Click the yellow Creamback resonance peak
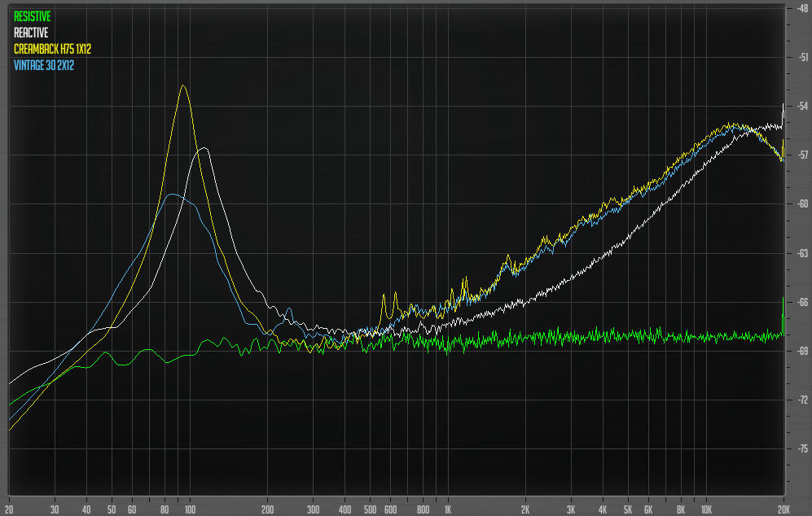812x516 pixels. [x=182, y=86]
